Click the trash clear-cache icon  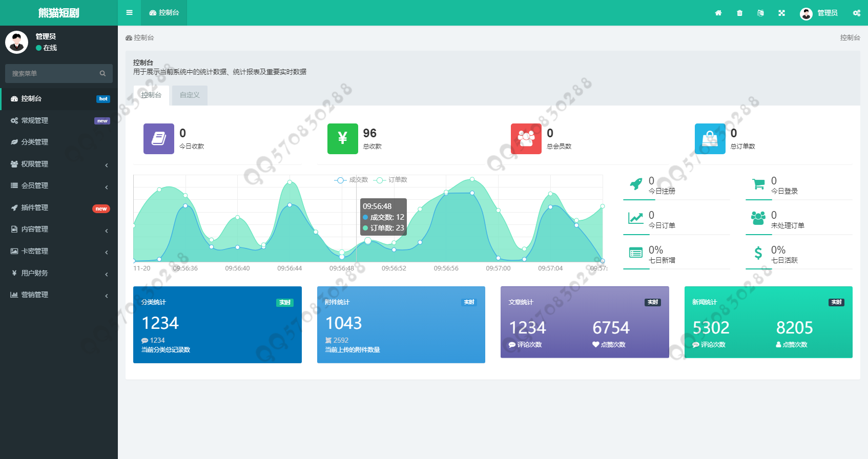pos(739,13)
